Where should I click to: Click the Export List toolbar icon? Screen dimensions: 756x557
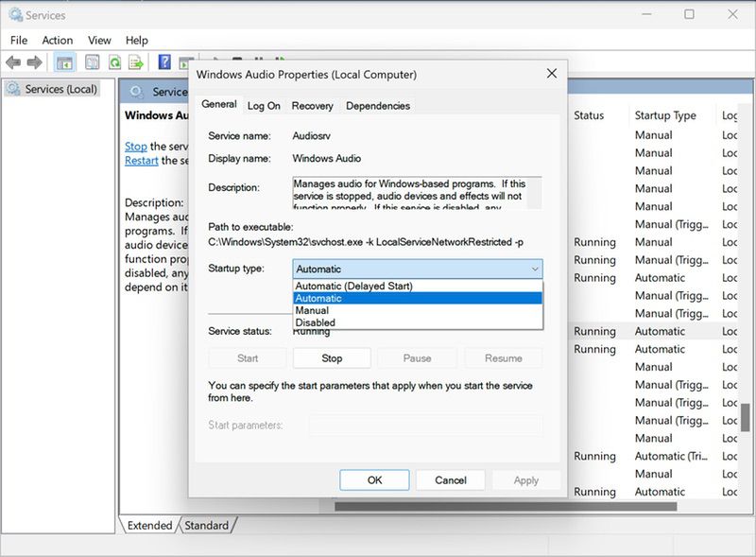(136, 62)
